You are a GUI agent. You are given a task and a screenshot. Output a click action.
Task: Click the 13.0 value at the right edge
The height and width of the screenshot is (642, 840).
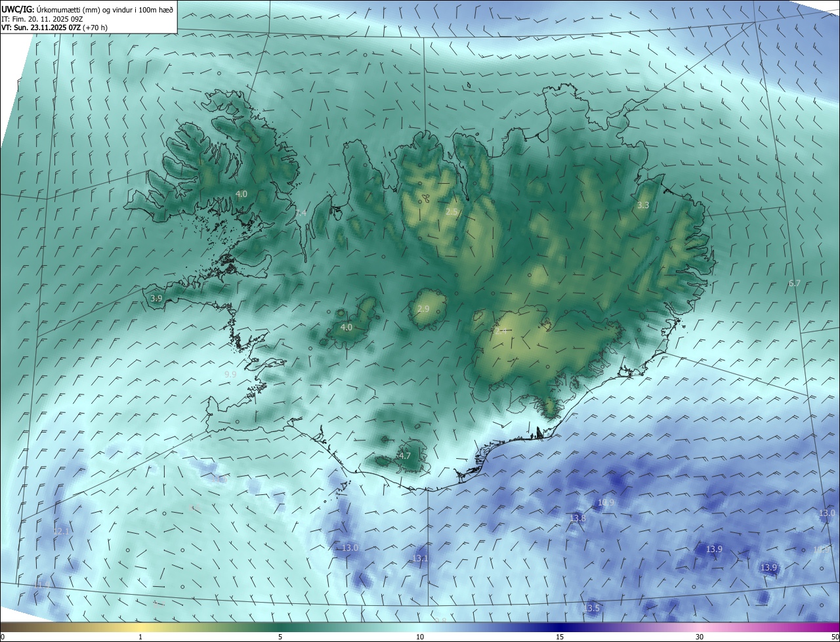(827, 513)
